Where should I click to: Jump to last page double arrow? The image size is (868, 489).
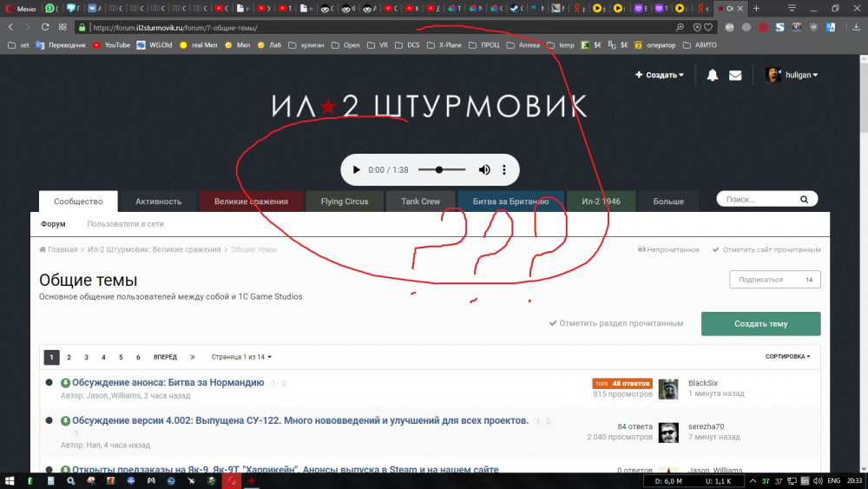pos(193,357)
